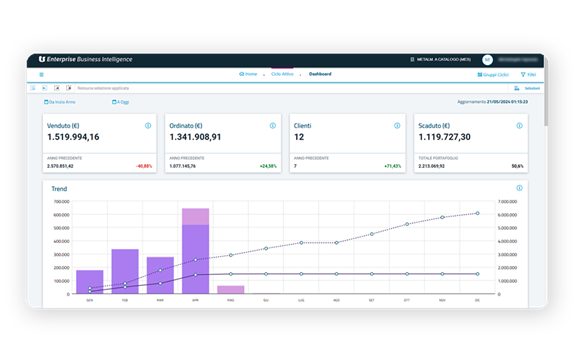Open Gruppi Ciclici
Screen dimensions: 576x362
coord(493,75)
